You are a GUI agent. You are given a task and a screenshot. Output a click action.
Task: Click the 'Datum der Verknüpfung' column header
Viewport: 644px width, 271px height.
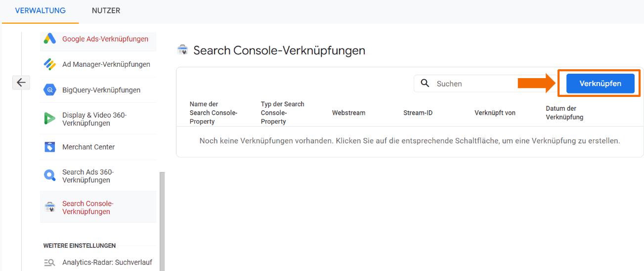[x=564, y=113]
